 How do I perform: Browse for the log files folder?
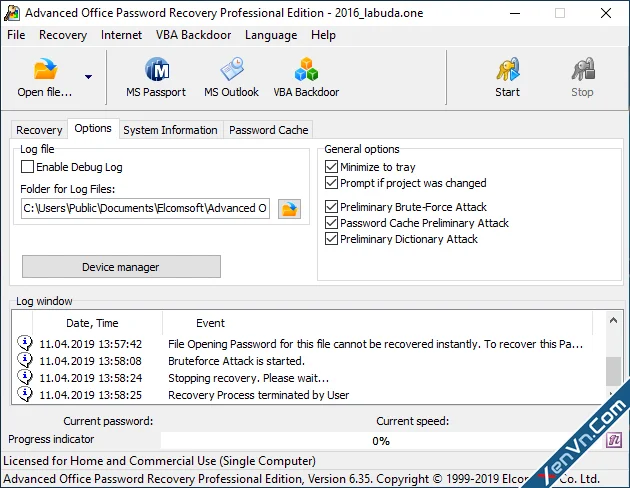[x=289, y=209]
